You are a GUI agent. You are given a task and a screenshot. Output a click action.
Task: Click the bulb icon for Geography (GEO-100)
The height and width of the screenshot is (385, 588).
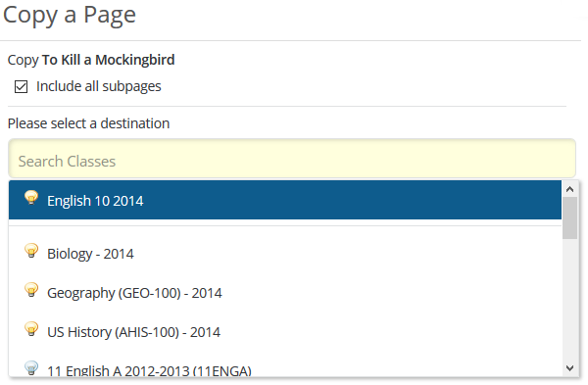click(x=31, y=290)
